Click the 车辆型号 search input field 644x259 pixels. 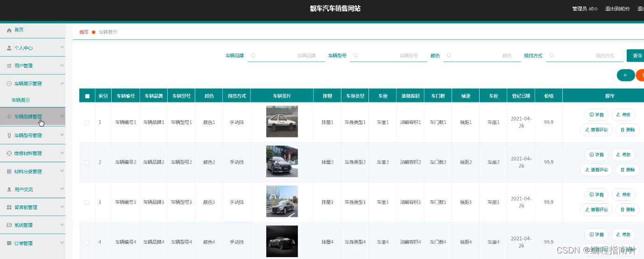pyautogui.click(x=389, y=56)
